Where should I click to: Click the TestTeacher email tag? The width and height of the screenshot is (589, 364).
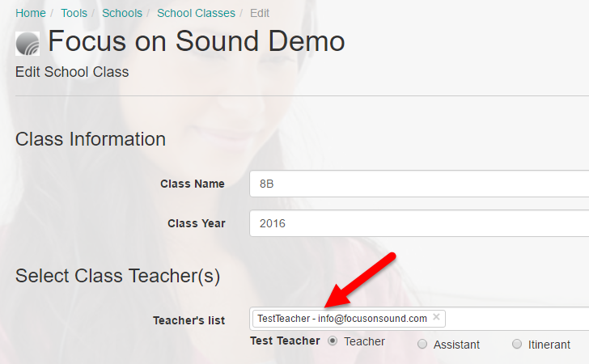(342, 319)
